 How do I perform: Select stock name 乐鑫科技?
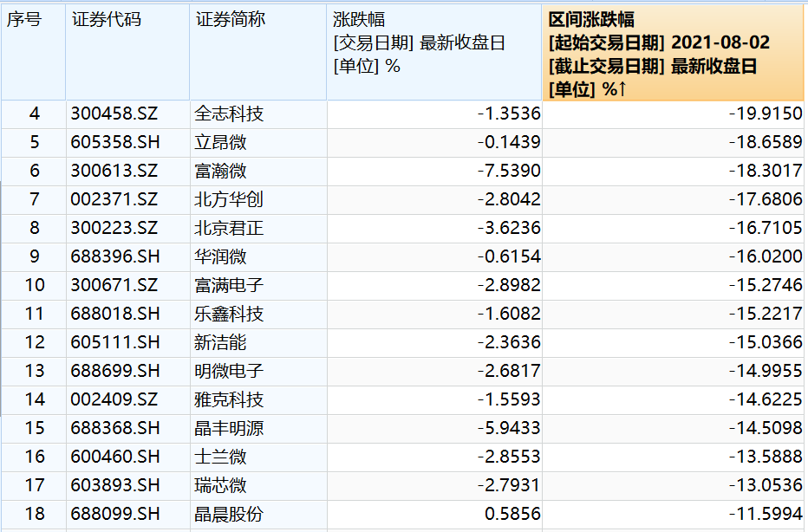[229, 314]
